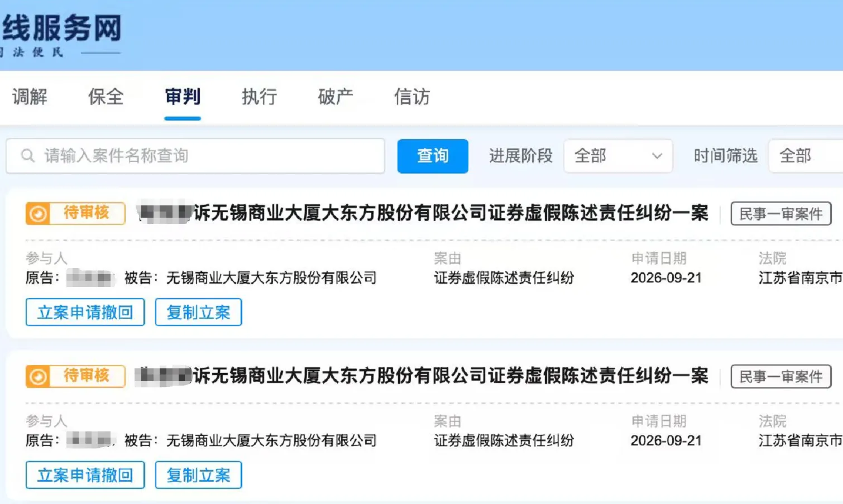Click the 民事一审案件 tag on the second case
Screen dimensions: 843x504
click(x=781, y=377)
